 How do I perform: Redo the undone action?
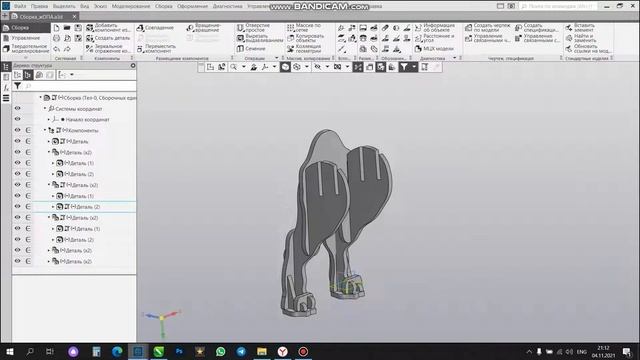tap(67, 49)
